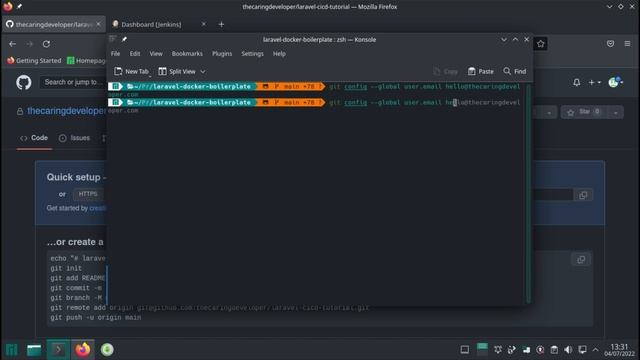This screenshot has height=360, width=640.
Task: Click the Firefox forward arrow
Action: 29,44
